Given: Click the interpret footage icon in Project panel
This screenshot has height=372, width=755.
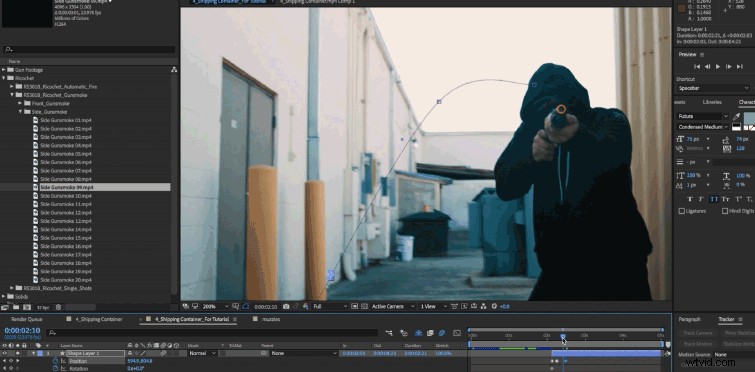Looking at the screenshot, I should tap(5, 307).
